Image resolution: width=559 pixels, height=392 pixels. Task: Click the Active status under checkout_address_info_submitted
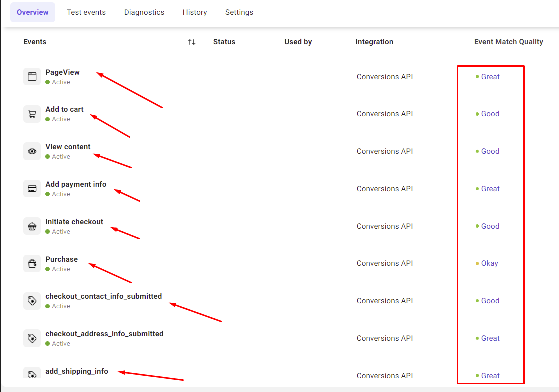click(x=58, y=344)
